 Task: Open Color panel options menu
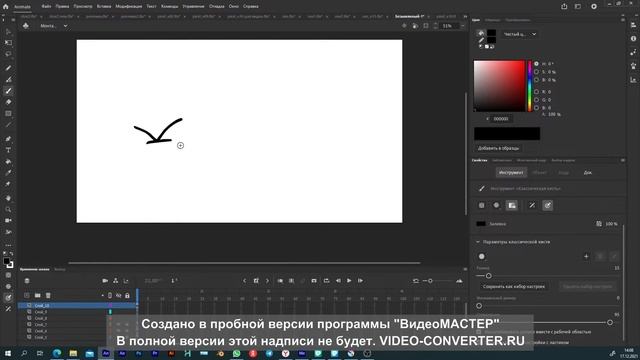point(623,20)
